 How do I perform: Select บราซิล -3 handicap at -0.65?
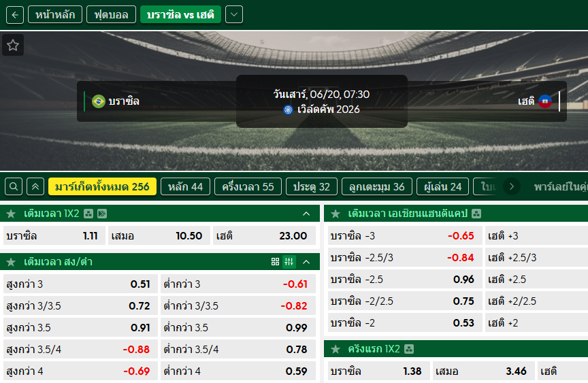coord(405,235)
